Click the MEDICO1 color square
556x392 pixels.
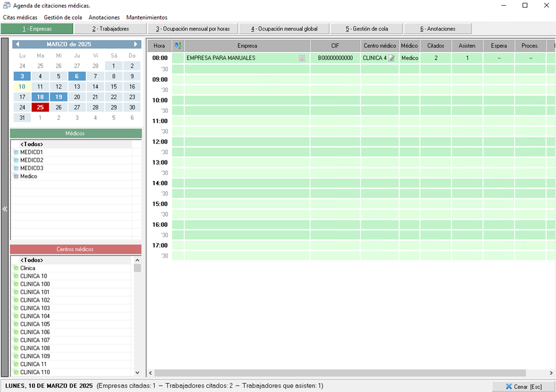pyautogui.click(x=16, y=152)
